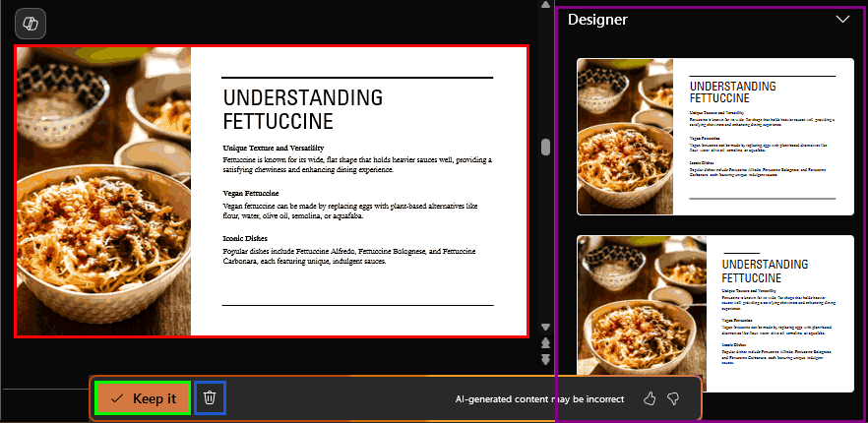
Task: Collapse the Designer pane chevron
Action: click(842, 19)
